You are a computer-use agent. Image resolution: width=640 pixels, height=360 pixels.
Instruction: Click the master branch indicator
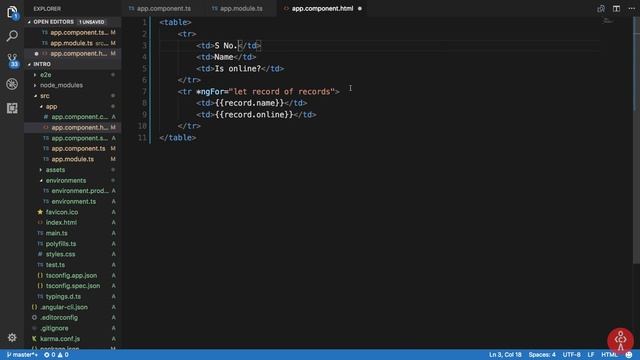click(22, 355)
